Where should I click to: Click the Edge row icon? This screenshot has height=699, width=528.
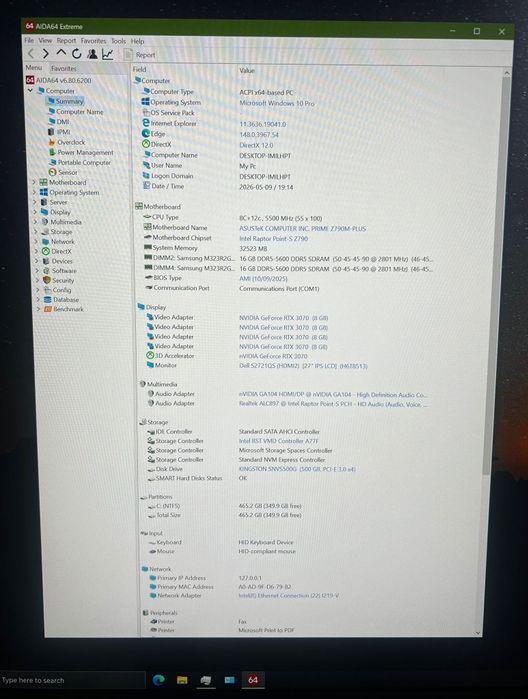[x=145, y=133]
